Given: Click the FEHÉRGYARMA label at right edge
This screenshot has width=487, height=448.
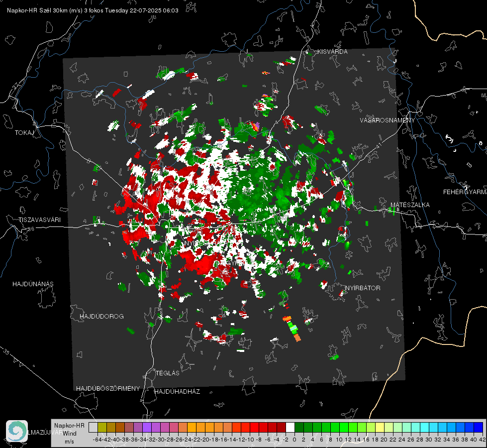Looking at the screenshot, I should tap(465, 192).
